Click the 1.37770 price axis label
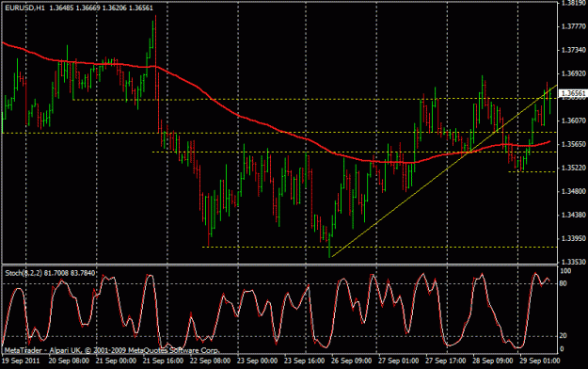The width and height of the screenshot is (588, 369). (x=573, y=26)
